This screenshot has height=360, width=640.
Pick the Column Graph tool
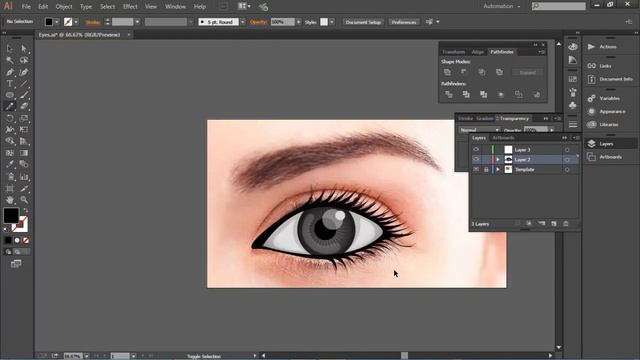tap(24, 177)
